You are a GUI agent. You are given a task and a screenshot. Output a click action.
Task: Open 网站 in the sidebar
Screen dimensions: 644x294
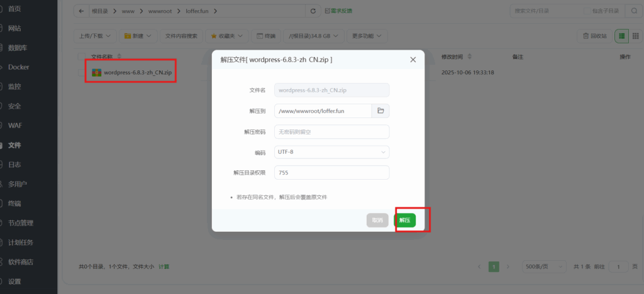(15, 28)
